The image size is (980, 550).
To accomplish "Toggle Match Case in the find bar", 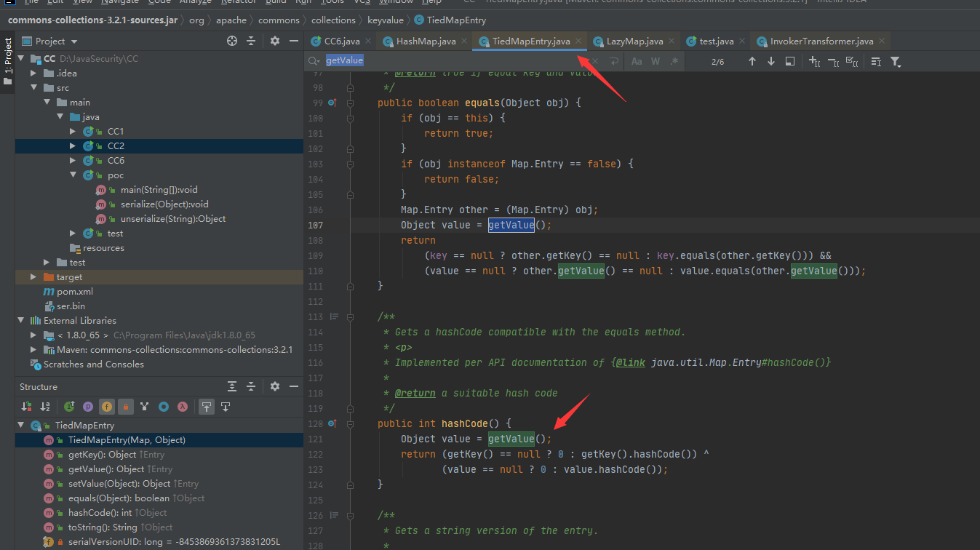I will 637,61.
